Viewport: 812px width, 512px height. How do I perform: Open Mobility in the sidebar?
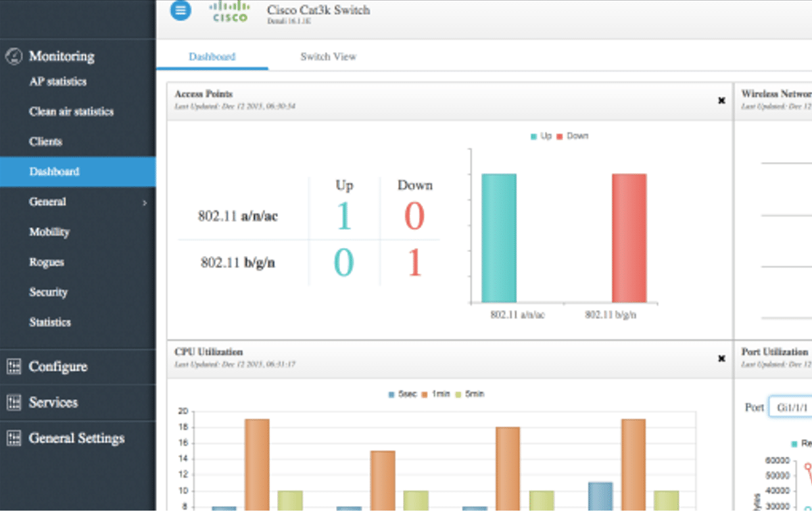click(x=49, y=232)
